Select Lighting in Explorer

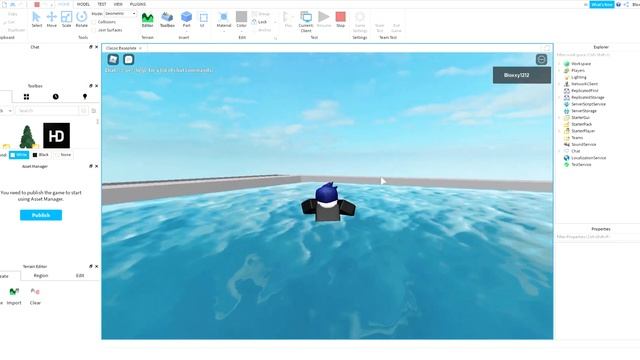[x=579, y=77]
